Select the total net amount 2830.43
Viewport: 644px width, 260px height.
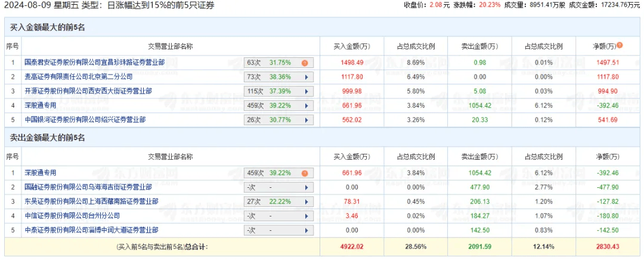pyautogui.click(x=608, y=246)
